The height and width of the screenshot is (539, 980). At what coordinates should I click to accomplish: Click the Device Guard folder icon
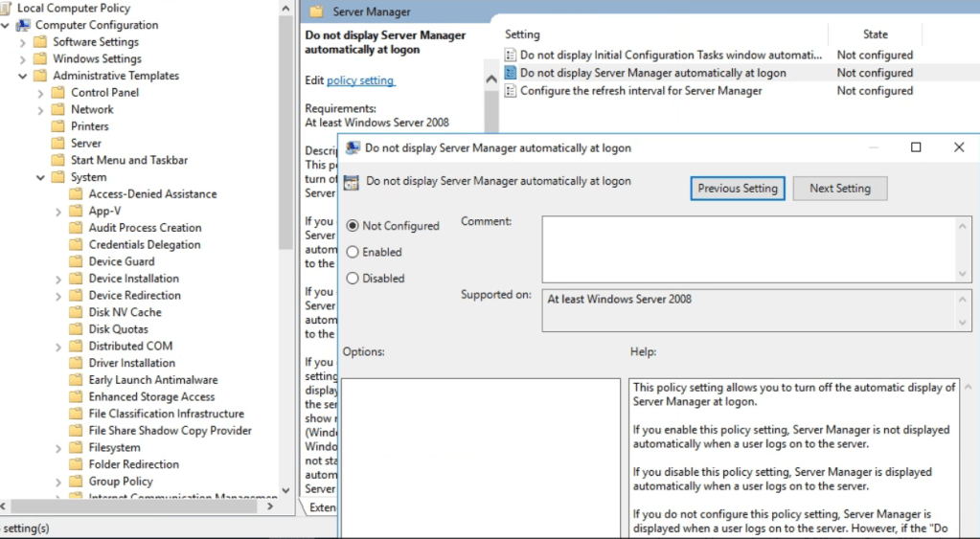76,261
